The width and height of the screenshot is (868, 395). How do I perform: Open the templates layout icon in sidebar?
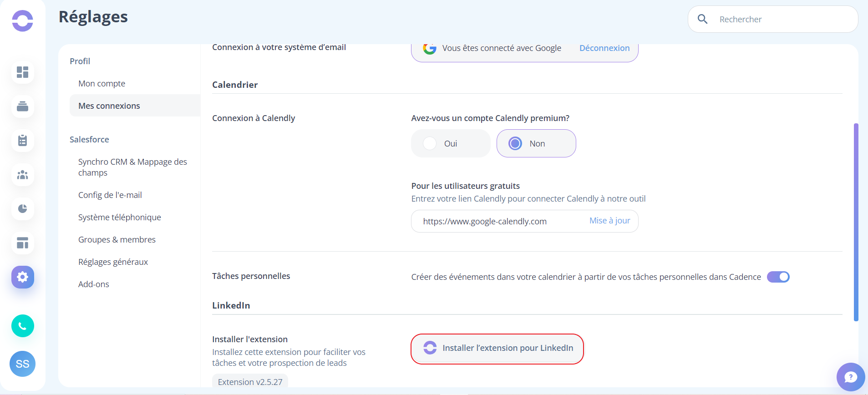[x=22, y=243]
